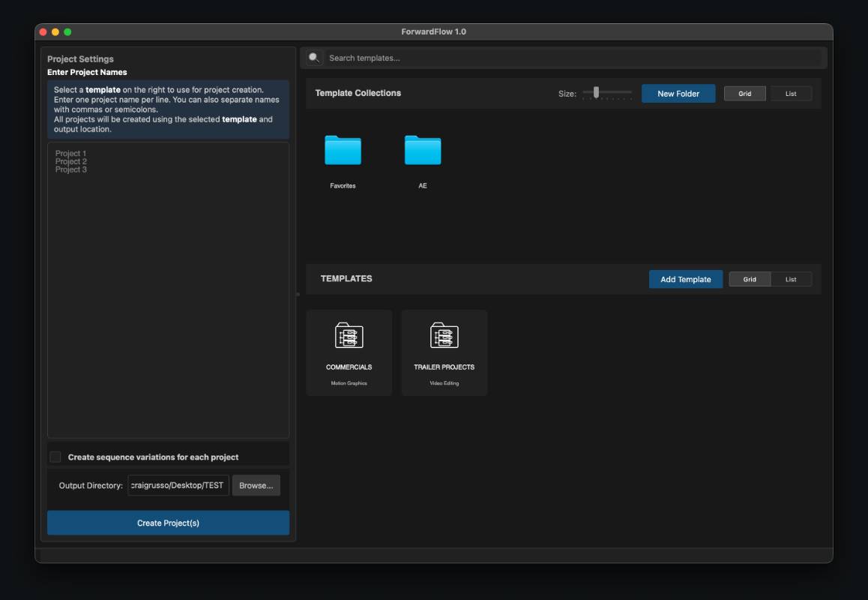Screen dimensions: 868x600
Task: Maximize the ForwardFlow window
Action: 67,32
